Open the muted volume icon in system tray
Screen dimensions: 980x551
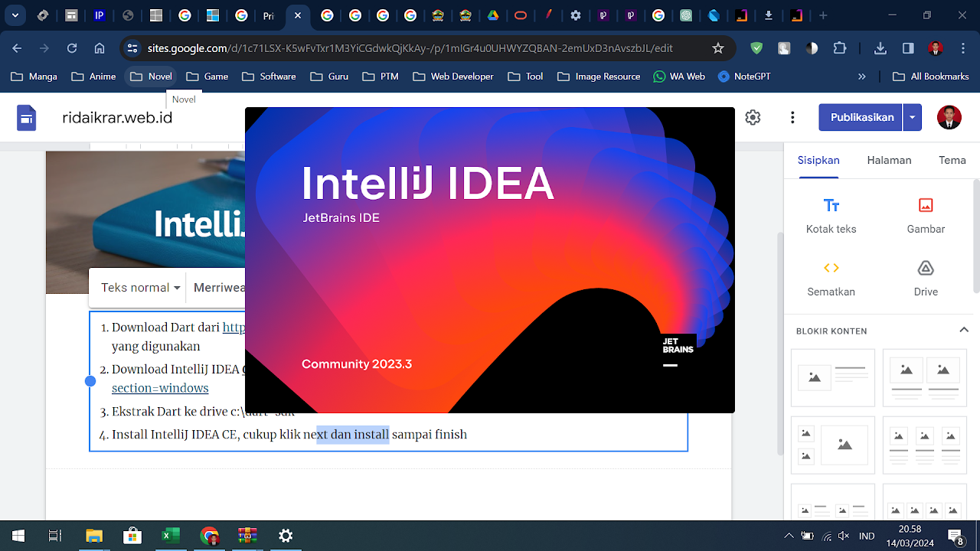[844, 536]
